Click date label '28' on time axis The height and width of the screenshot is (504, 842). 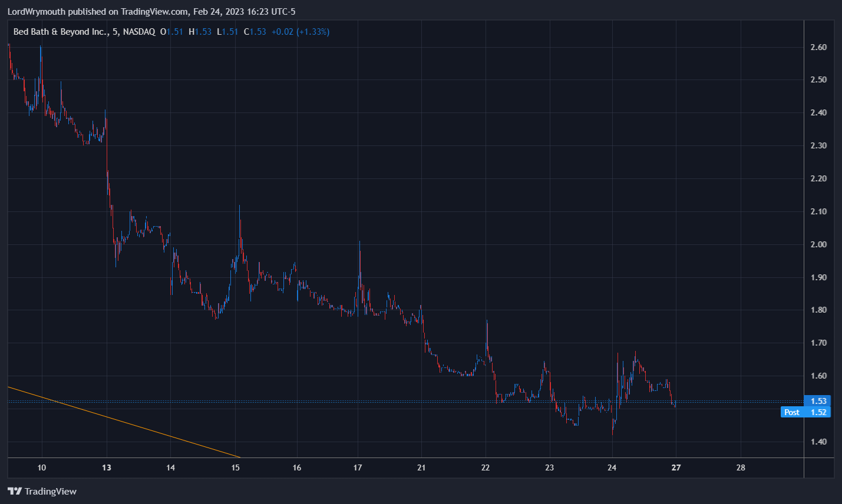(741, 467)
